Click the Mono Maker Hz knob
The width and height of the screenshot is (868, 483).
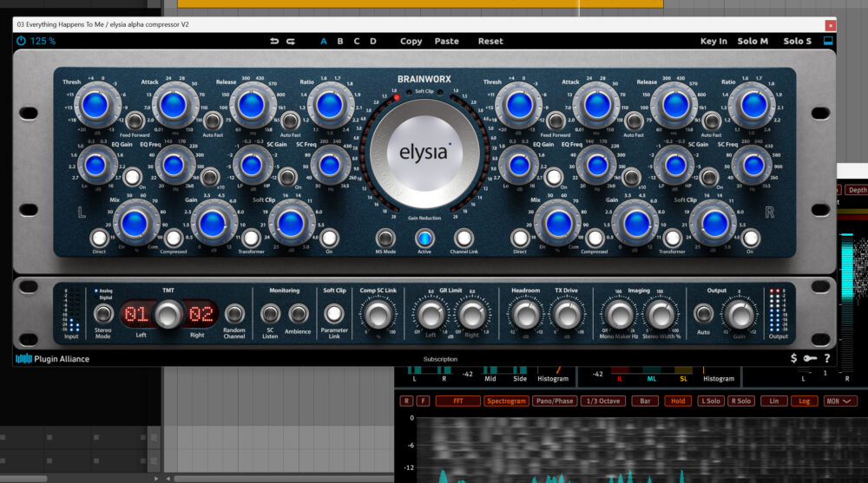(x=618, y=315)
